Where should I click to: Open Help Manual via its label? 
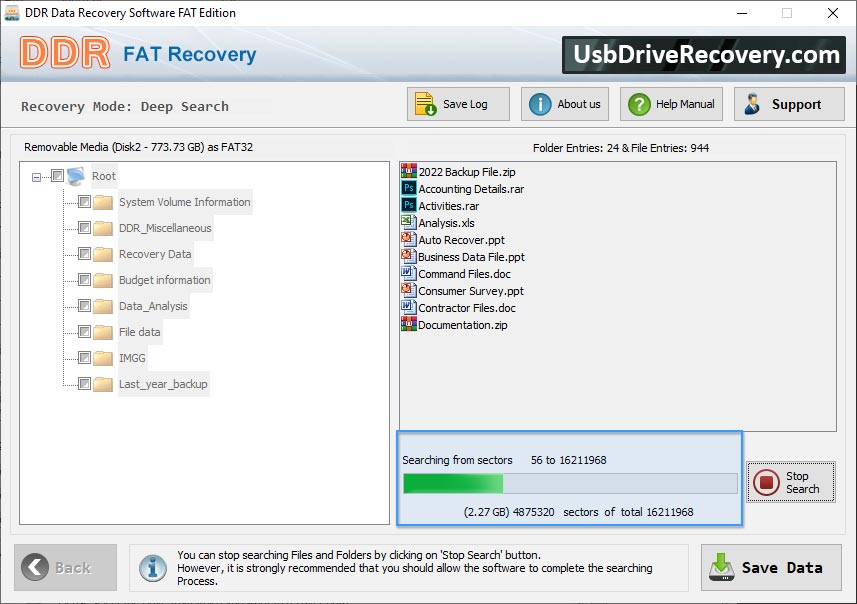coord(685,104)
